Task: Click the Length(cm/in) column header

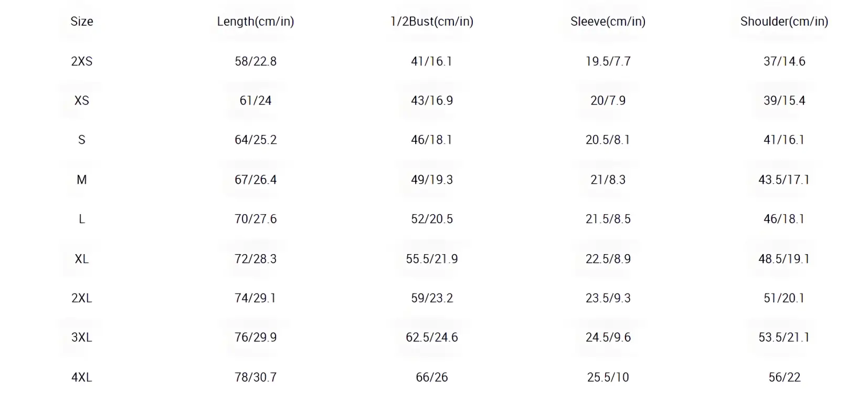Action: point(256,22)
